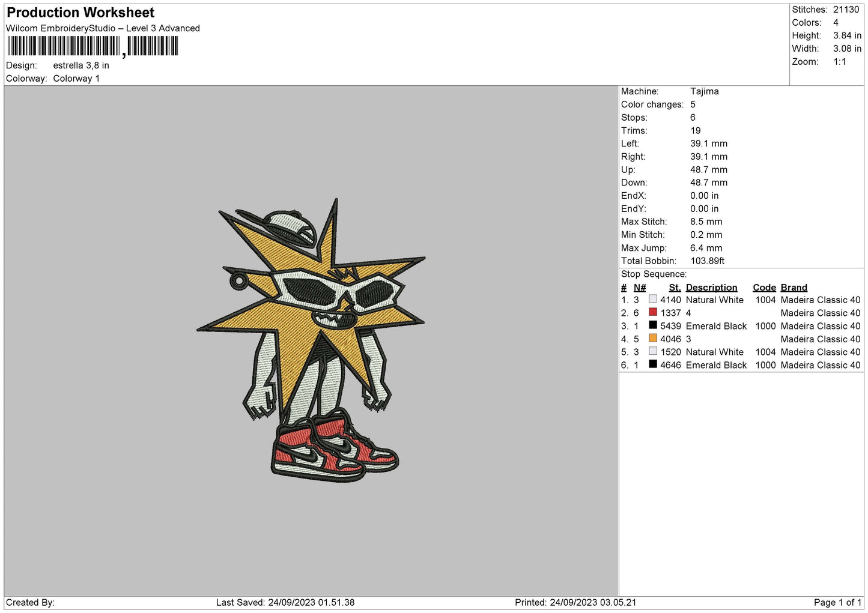Click code "1000" in stop row 3

pyautogui.click(x=765, y=327)
